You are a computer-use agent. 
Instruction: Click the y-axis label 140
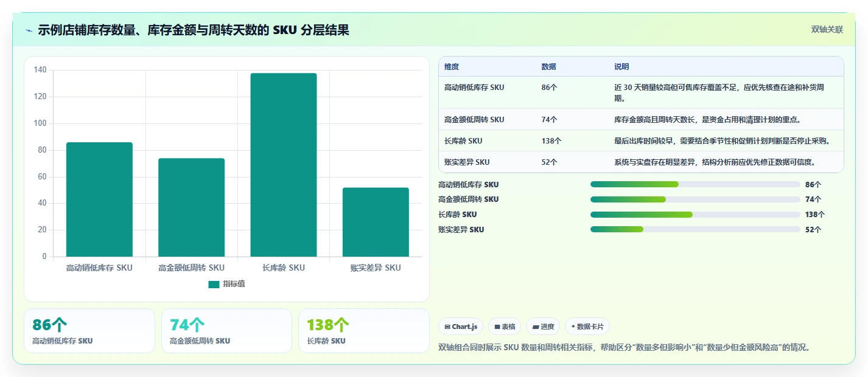coord(40,70)
